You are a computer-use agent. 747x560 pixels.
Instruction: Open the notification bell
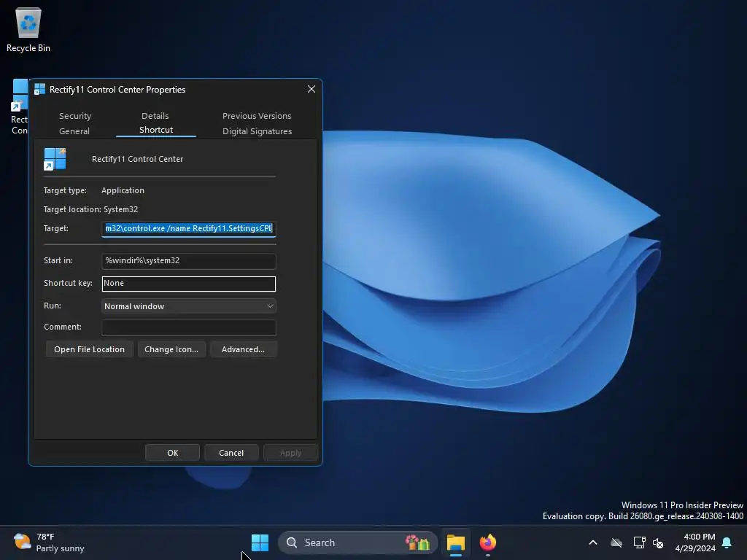pos(727,542)
